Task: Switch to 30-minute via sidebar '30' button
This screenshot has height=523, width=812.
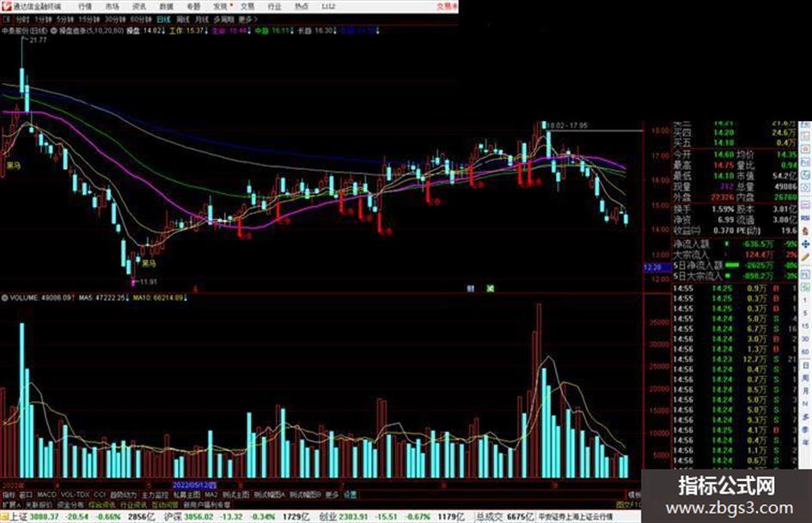Action: pyautogui.click(x=805, y=338)
